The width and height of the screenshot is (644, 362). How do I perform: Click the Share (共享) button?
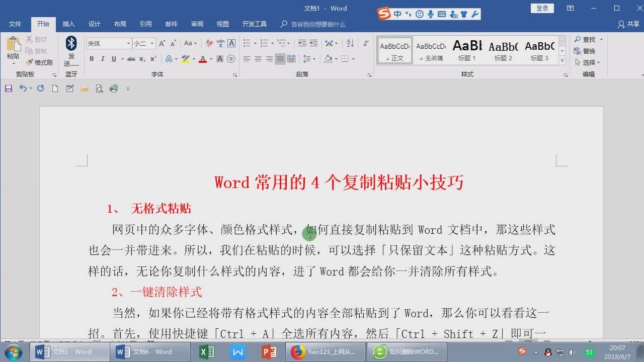click(629, 24)
